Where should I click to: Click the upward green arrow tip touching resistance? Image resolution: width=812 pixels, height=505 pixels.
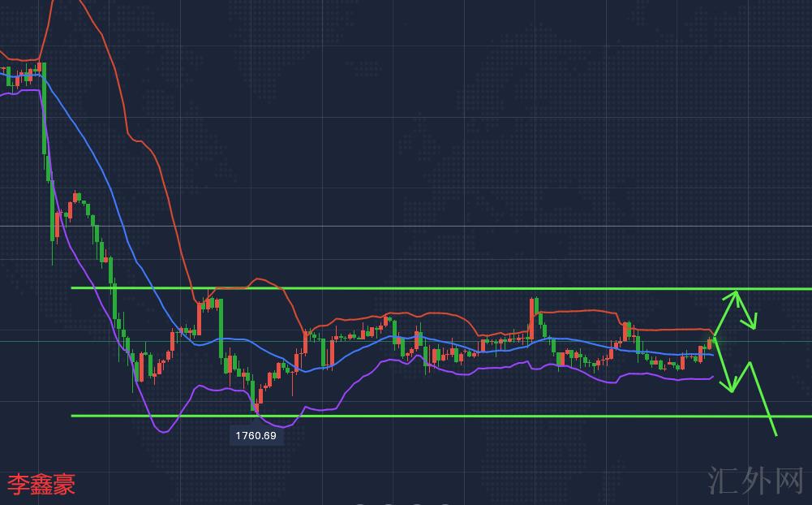(736, 291)
